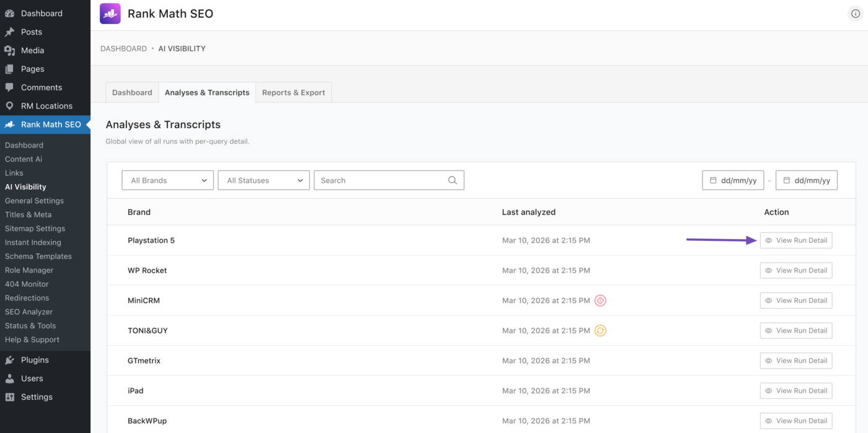Click the Last analyzed column header
868x433 pixels.
coord(529,212)
